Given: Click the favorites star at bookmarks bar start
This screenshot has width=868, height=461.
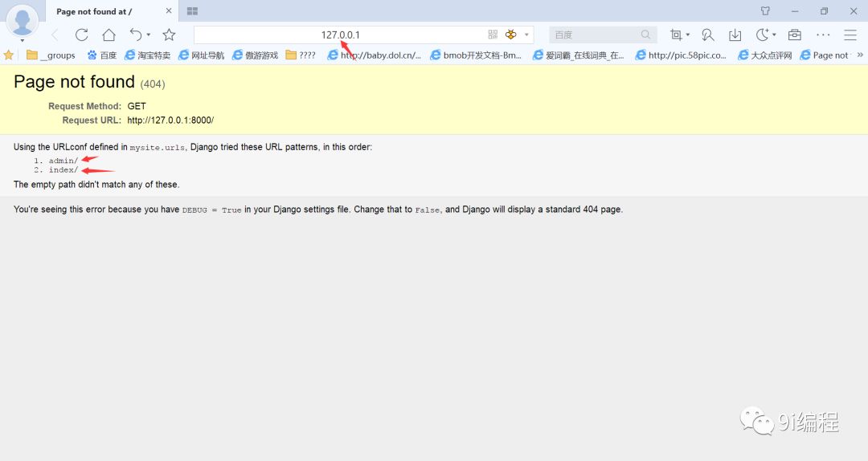Looking at the screenshot, I should pos(8,55).
